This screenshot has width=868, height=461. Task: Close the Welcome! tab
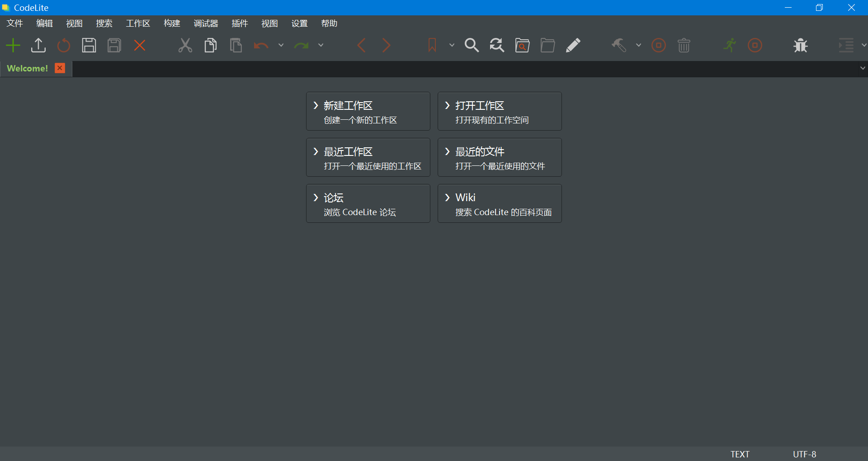[60, 68]
